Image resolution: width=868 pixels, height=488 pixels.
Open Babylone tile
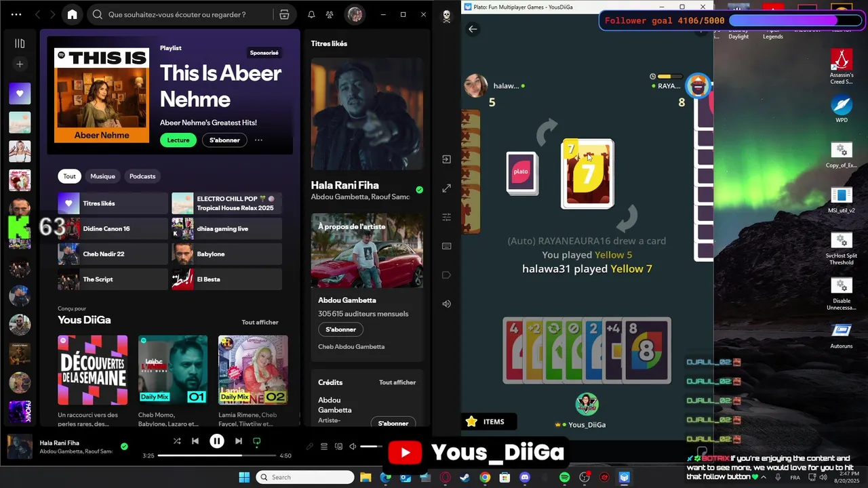[226, 254]
